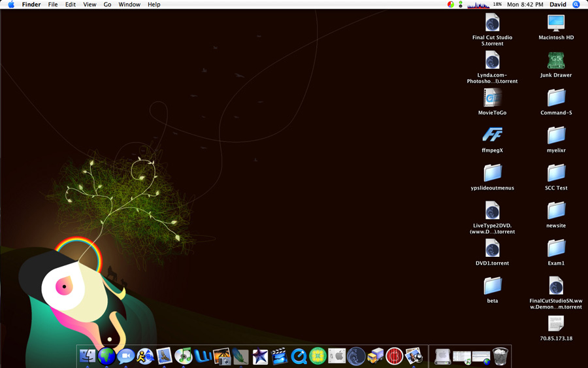Launch Final Cut clapboard icon in dock
This screenshot has width=588, height=368.
coord(279,356)
